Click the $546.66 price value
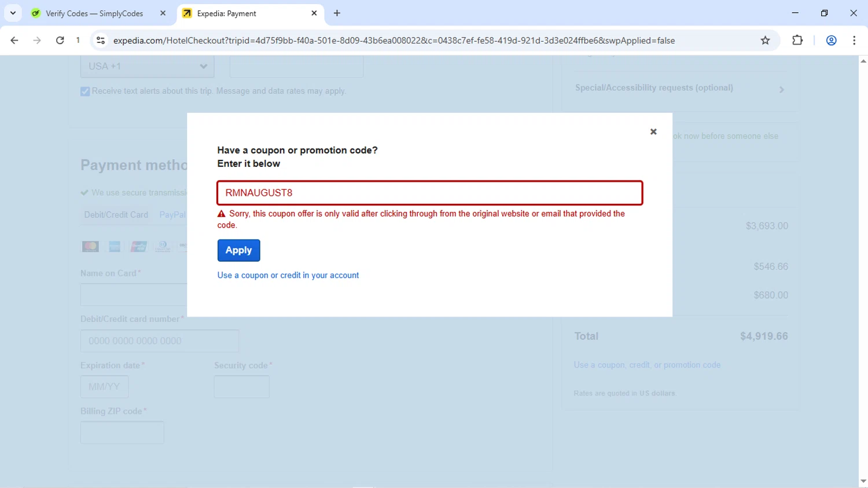Viewport: 868px width, 488px height. click(x=771, y=267)
